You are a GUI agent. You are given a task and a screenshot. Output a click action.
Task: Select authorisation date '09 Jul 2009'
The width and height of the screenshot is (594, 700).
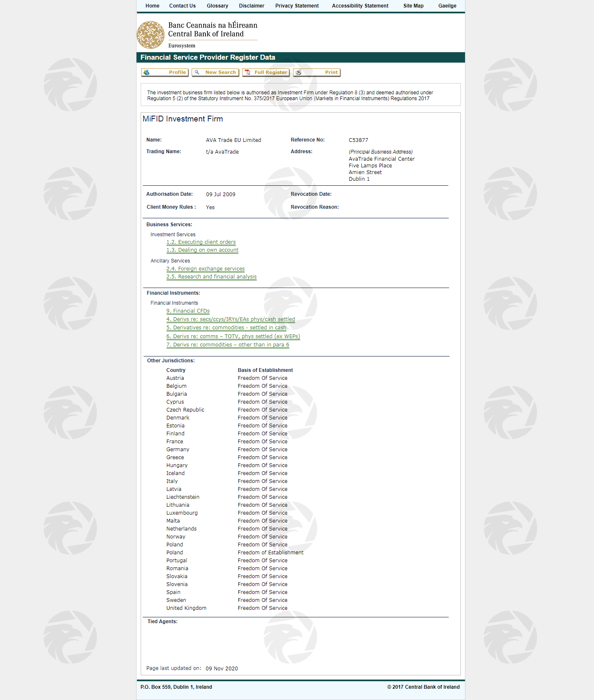(x=221, y=195)
